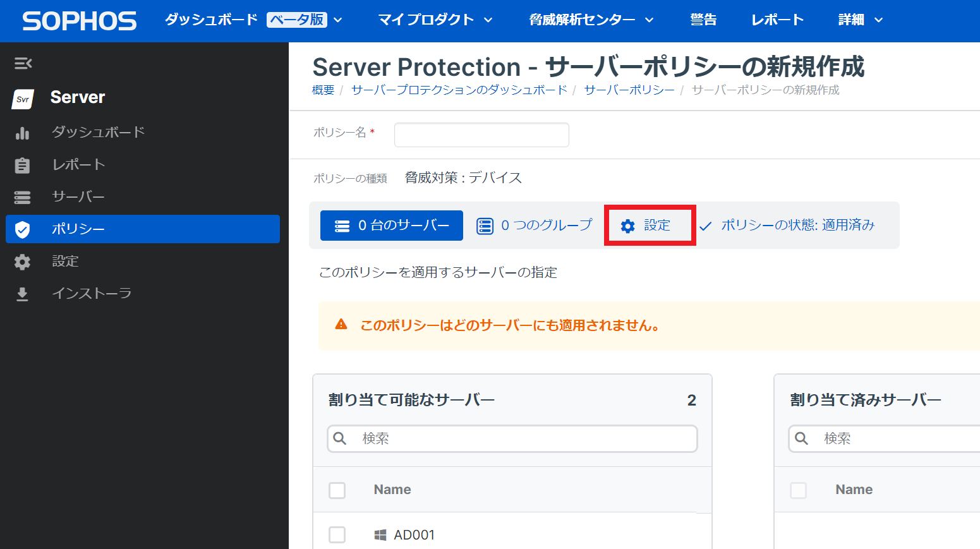Click the count 2 in 割り当て可能なサーバー
The width and height of the screenshot is (980, 549).
pyautogui.click(x=692, y=401)
